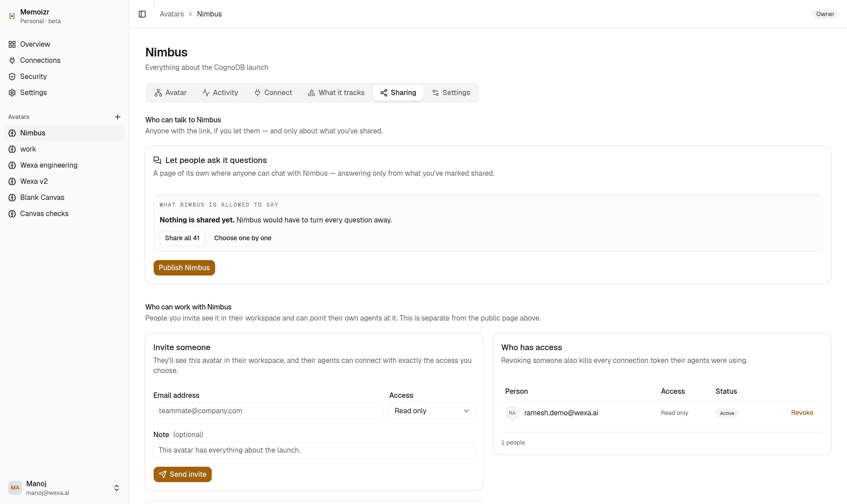Click ramesh.demo@wexa.ai in the access table
The width and height of the screenshot is (847, 504).
pos(561,413)
